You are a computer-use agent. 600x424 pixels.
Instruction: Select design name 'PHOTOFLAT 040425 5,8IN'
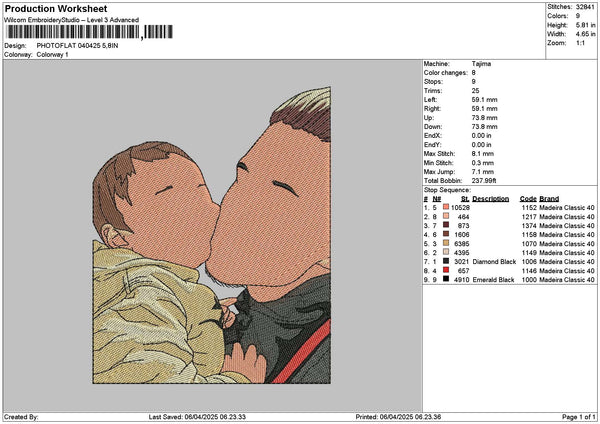point(77,46)
